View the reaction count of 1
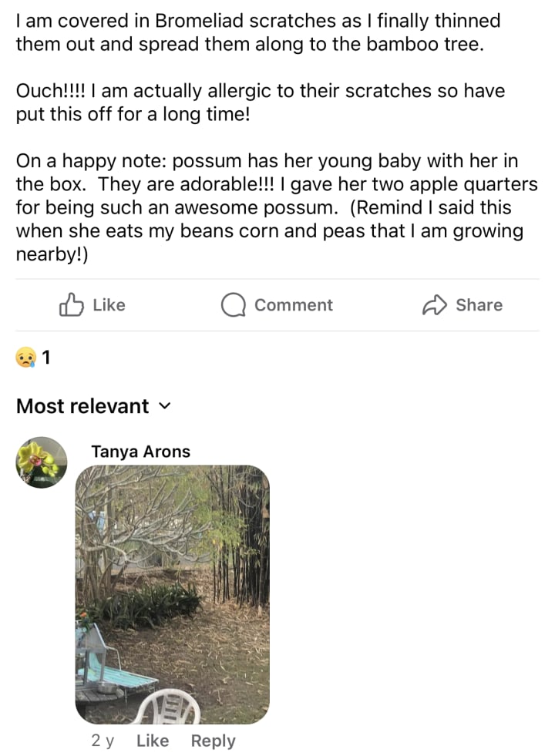Image resolution: width=555 pixels, height=756 pixels. (46, 358)
